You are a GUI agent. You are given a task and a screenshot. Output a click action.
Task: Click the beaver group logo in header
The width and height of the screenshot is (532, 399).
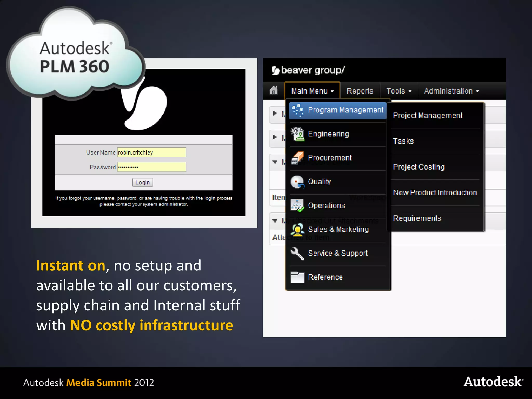(x=308, y=70)
